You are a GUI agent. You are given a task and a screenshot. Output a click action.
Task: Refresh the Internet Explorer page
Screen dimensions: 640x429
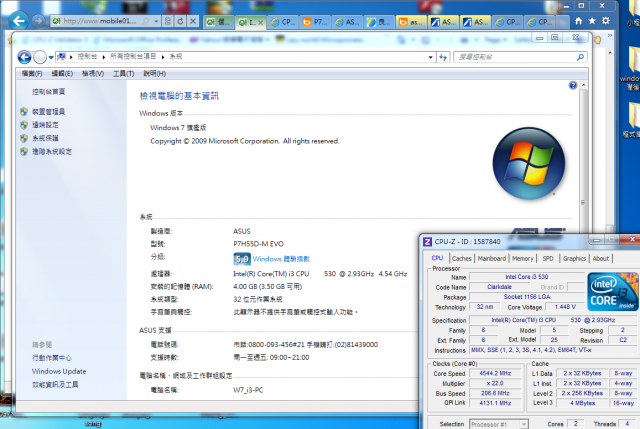(180, 21)
